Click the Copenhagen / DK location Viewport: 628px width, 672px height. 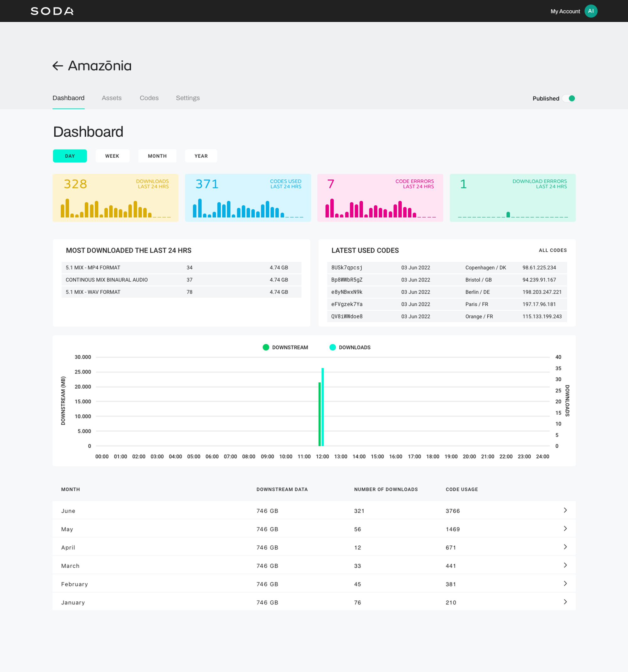pos(485,267)
